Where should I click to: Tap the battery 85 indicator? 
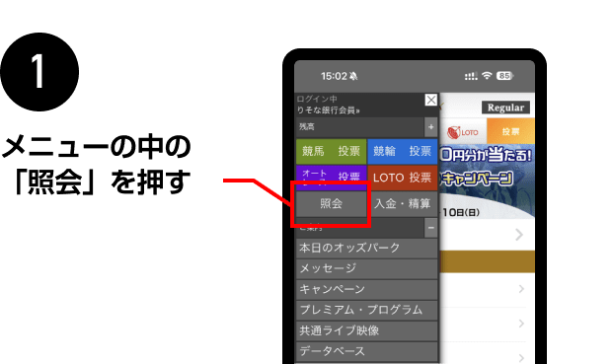(x=504, y=76)
